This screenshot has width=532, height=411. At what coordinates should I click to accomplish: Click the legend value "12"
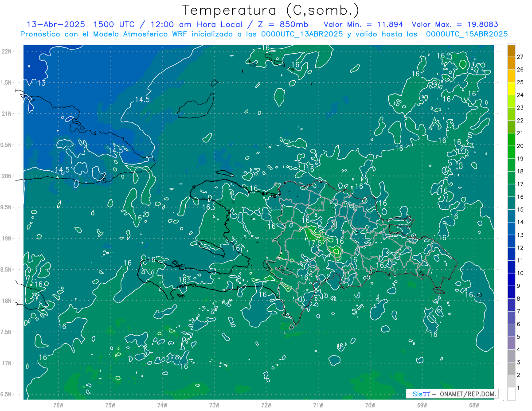[520, 248]
